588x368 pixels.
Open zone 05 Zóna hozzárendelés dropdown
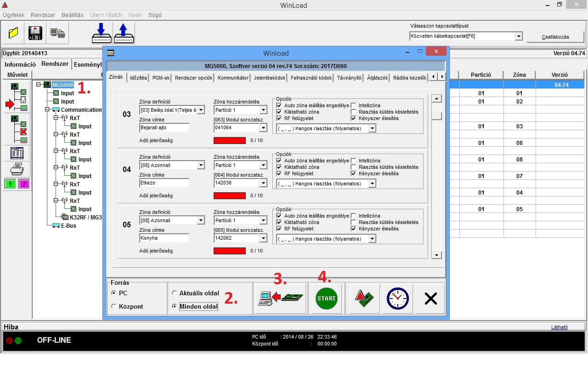point(263,220)
